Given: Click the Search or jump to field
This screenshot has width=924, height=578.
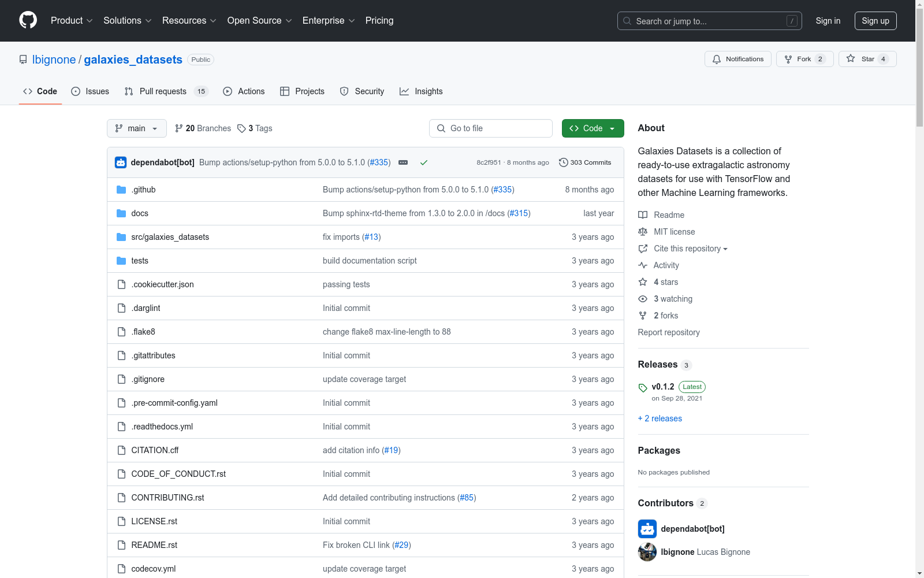Looking at the screenshot, I should [x=710, y=21].
